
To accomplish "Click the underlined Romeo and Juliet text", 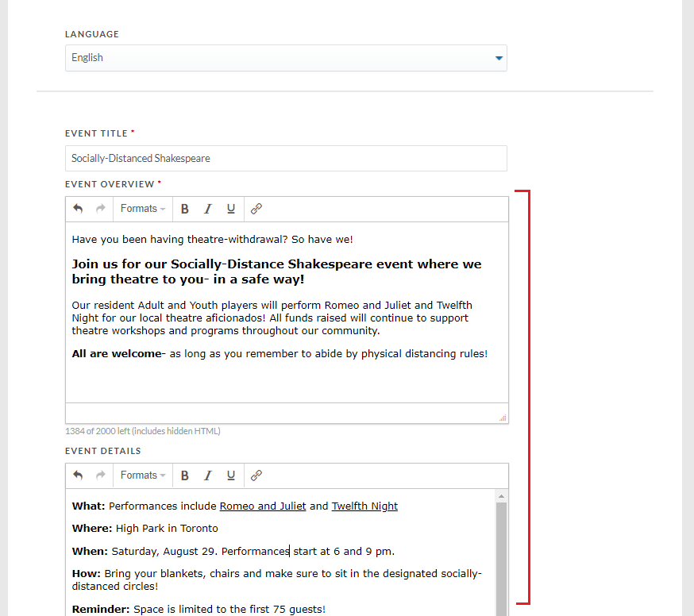I will [x=263, y=506].
